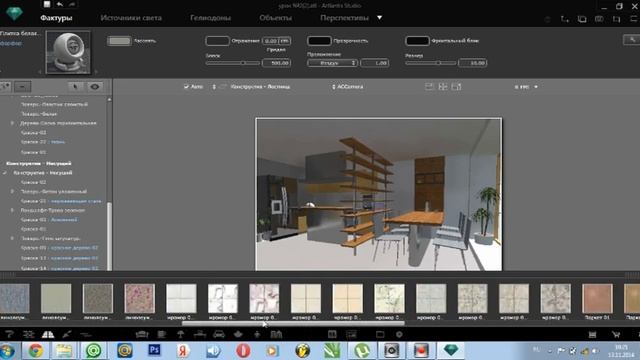The image size is (640, 360).
Task: Click the help question mark icon
Action: (x=9, y=334)
